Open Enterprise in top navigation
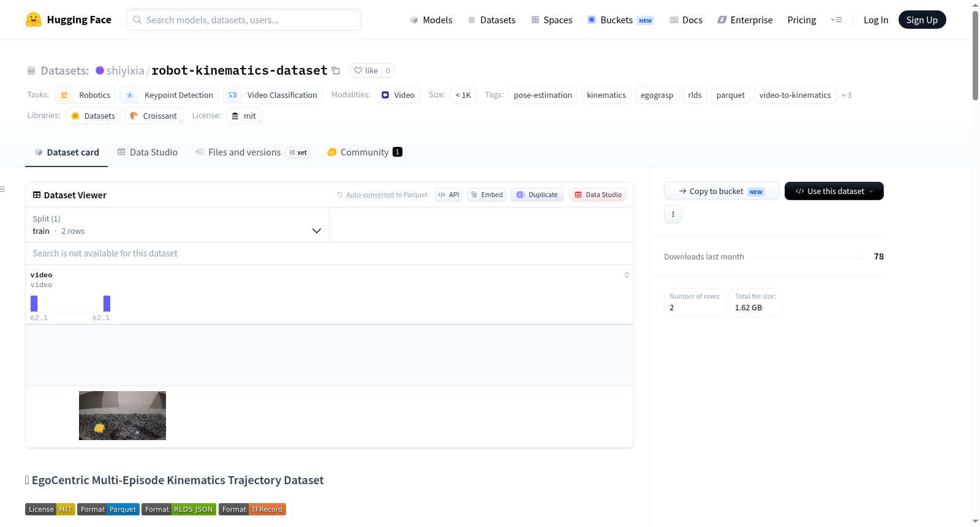The image size is (980, 527). click(x=745, y=20)
